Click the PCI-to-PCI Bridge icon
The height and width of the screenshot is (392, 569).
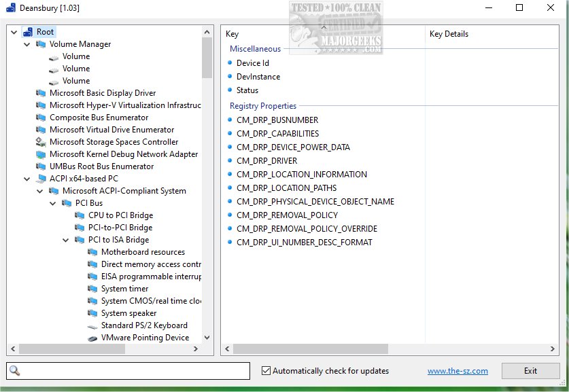pyautogui.click(x=80, y=228)
